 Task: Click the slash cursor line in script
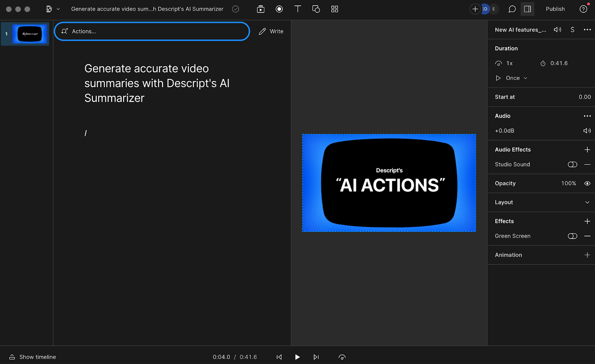coord(86,133)
